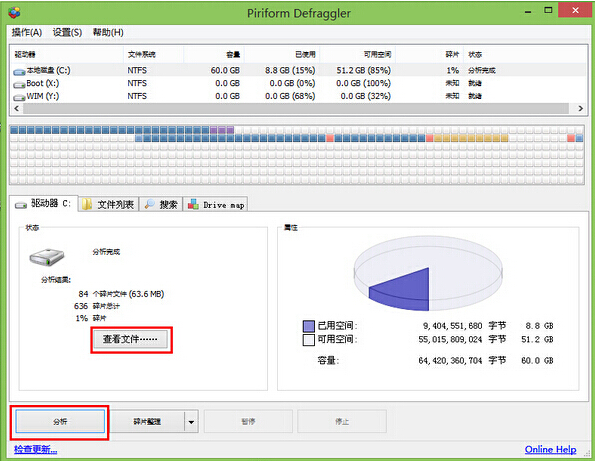
Task: Click the 60.0 GB capacity cell for C:
Action: click(x=225, y=71)
